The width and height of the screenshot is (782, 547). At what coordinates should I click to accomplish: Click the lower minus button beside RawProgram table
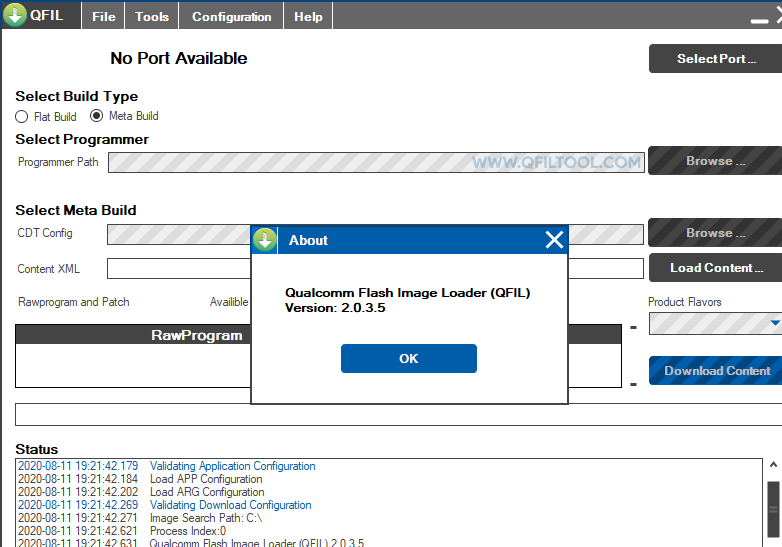pos(633,383)
